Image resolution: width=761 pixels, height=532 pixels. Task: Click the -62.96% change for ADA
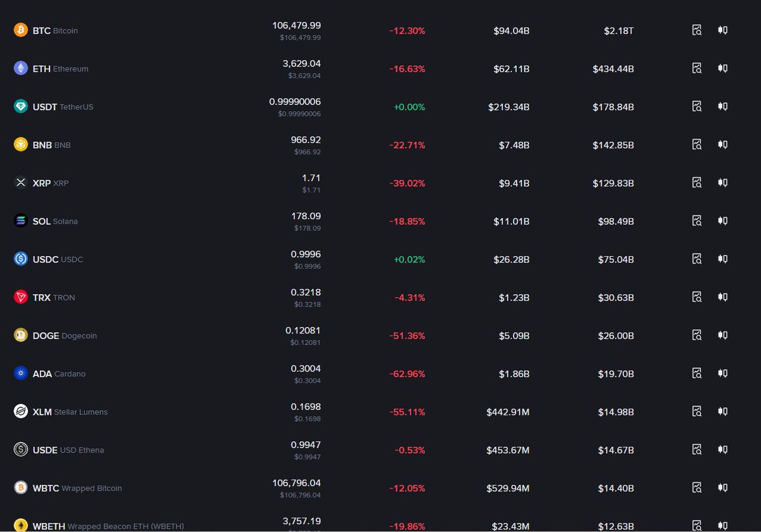pyautogui.click(x=407, y=373)
